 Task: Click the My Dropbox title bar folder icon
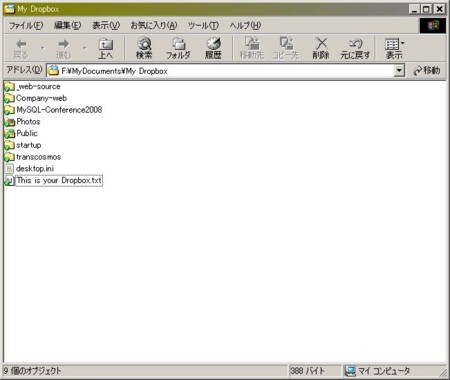pyautogui.click(x=10, y=8)
